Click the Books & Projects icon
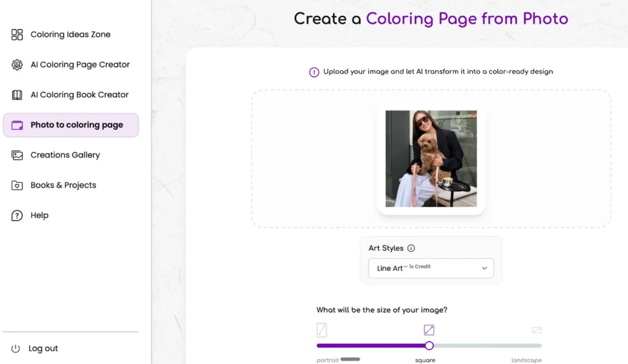This screenshot has width=628, height=364. 17,185
